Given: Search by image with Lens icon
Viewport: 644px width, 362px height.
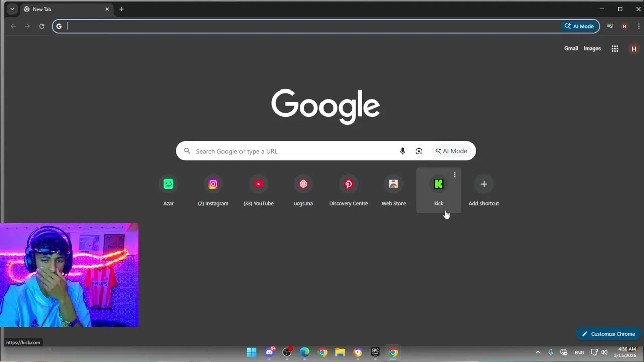Looking at the screenshot, I should (419, 151).
